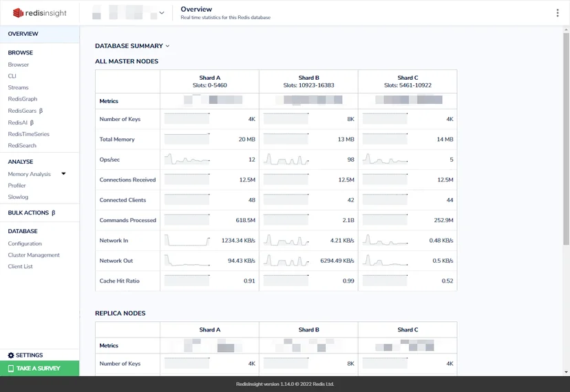Go to Cluster Management
This screenshot has height=392, width=570.
pyautogui.click(x=34, y=255)
